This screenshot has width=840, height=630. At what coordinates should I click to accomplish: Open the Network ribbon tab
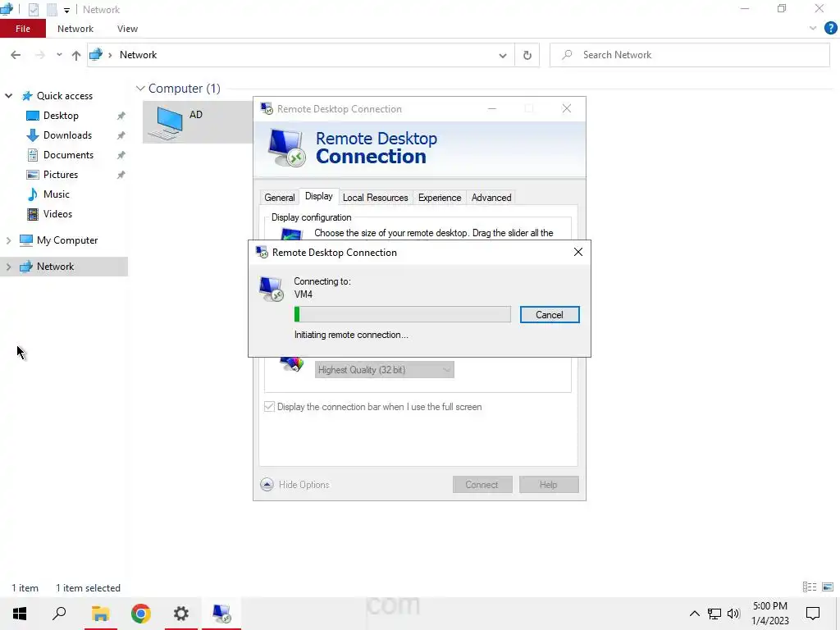tap(75, 29)
